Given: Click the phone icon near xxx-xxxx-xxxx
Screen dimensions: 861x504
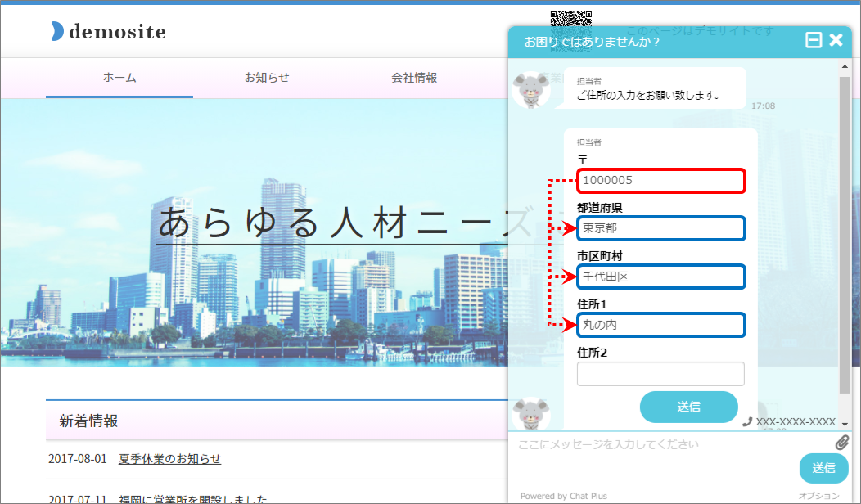Looking at the screenshot, I should 746,421.
